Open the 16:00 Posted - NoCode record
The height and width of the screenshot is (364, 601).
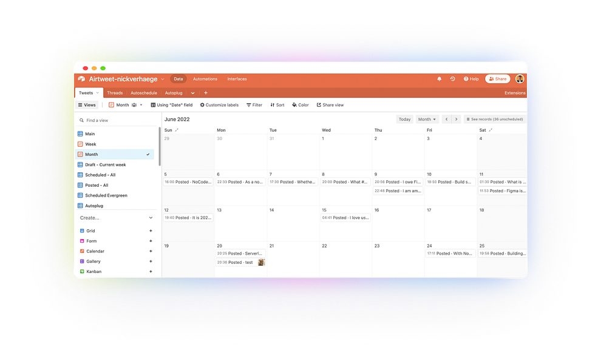click(188, 182)
